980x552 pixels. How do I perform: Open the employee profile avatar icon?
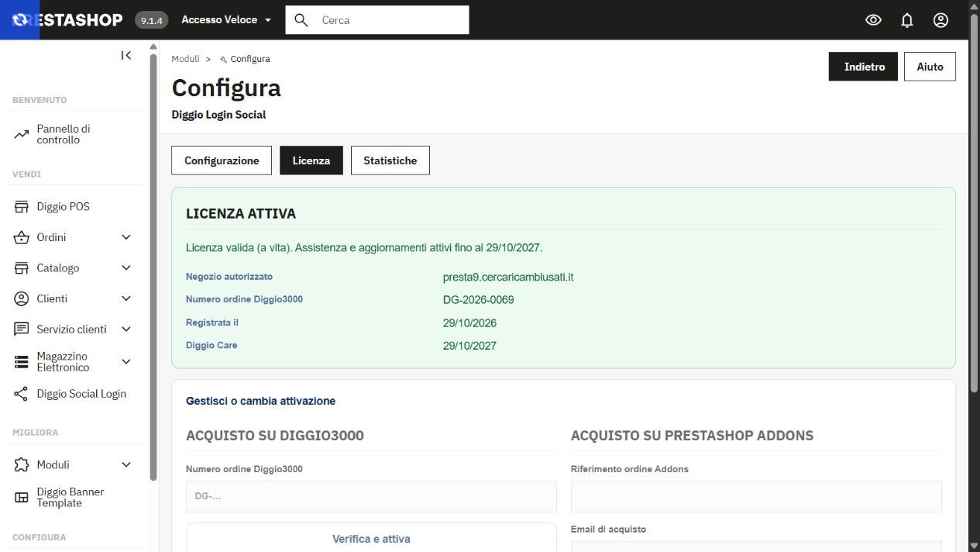pyautogui.click(x=940, y=20)
